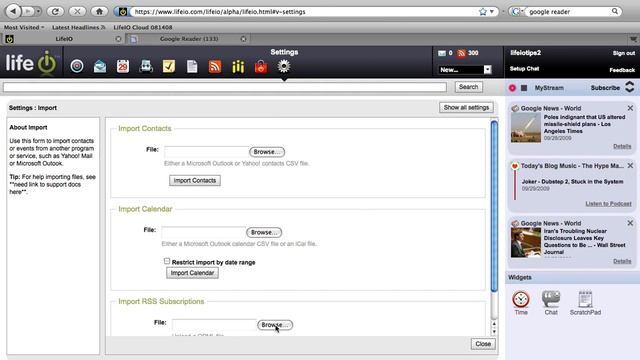Click the Import Calendar button
The height and width of the screenshot is (360, 640).
[x=192, y=273]
